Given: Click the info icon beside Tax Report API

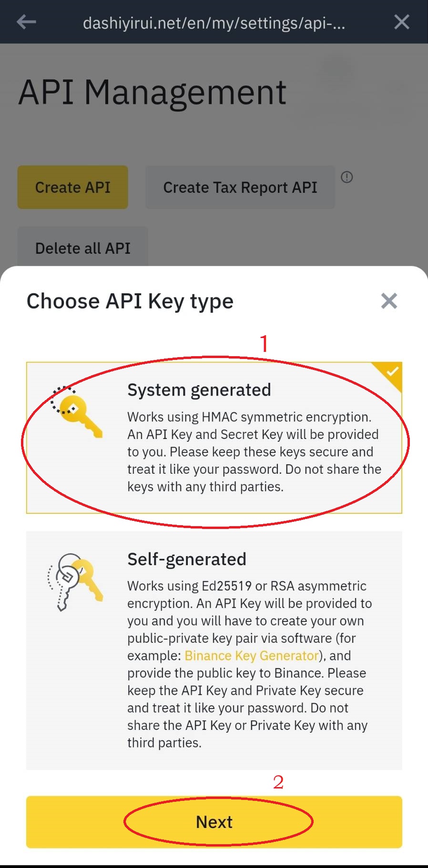Looking at the screenshot, I should [x=347, y=177].
